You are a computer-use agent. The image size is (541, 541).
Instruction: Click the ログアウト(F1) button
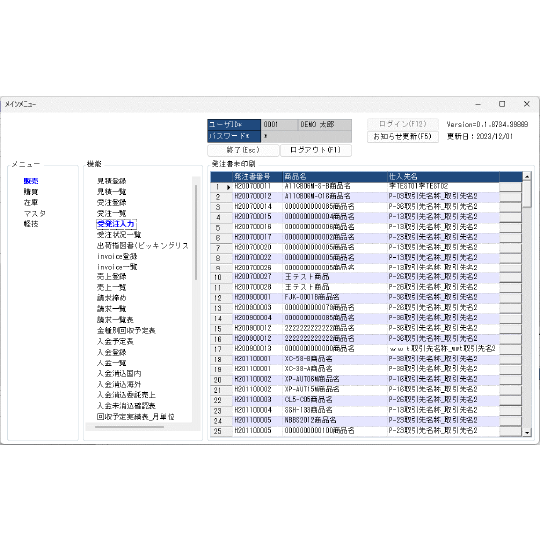point(316,150)
